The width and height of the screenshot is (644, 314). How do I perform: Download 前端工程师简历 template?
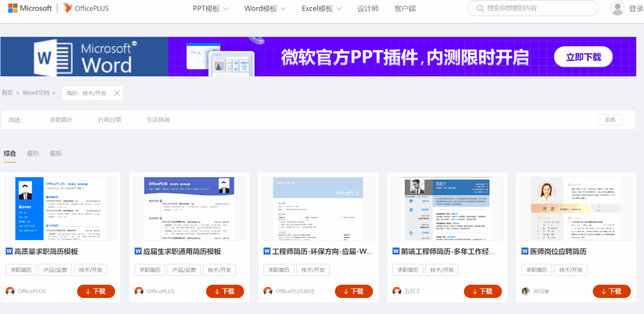tap(483, 291)
